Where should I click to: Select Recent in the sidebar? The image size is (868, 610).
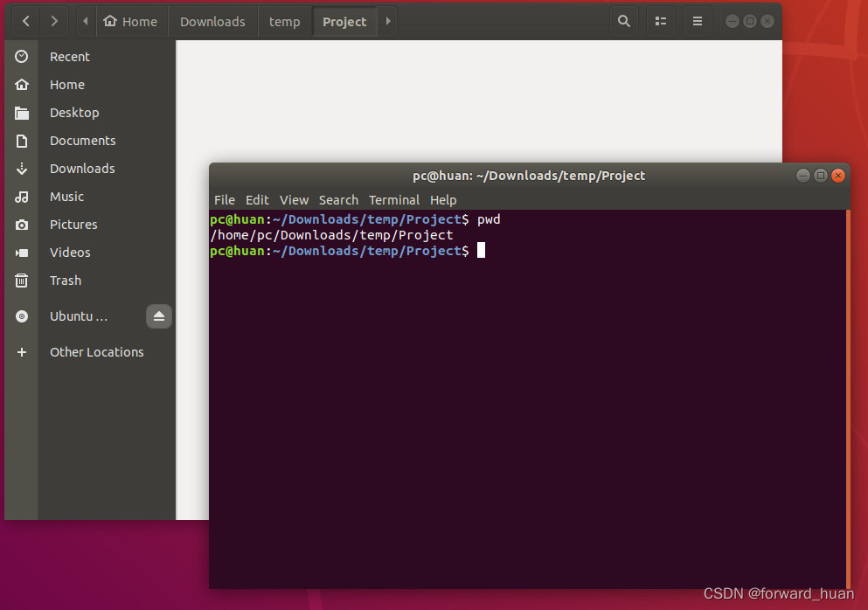click(x=69, y=57)
